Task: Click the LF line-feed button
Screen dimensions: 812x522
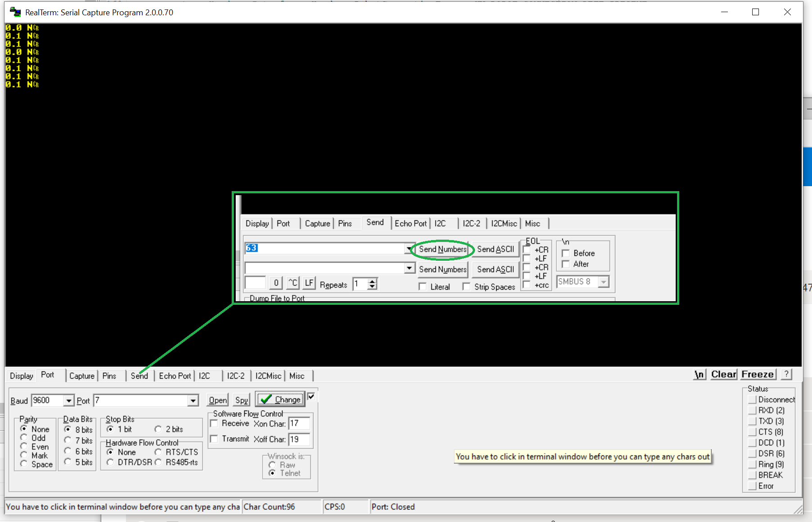Action: [x=309, y=283]
